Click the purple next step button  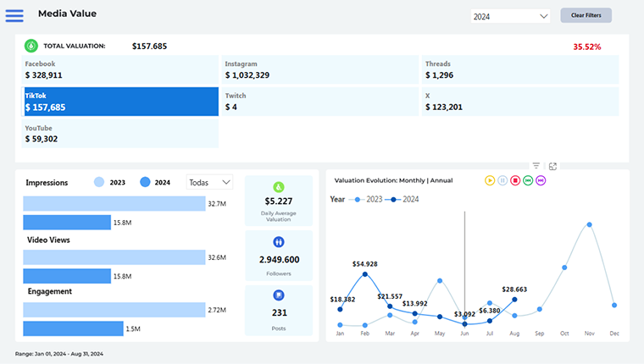pos(541,180)
